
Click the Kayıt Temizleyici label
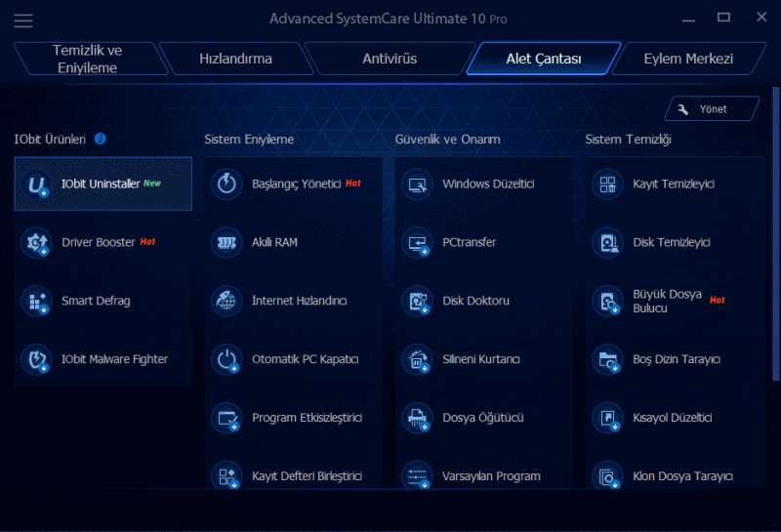[x=674, y=184]
